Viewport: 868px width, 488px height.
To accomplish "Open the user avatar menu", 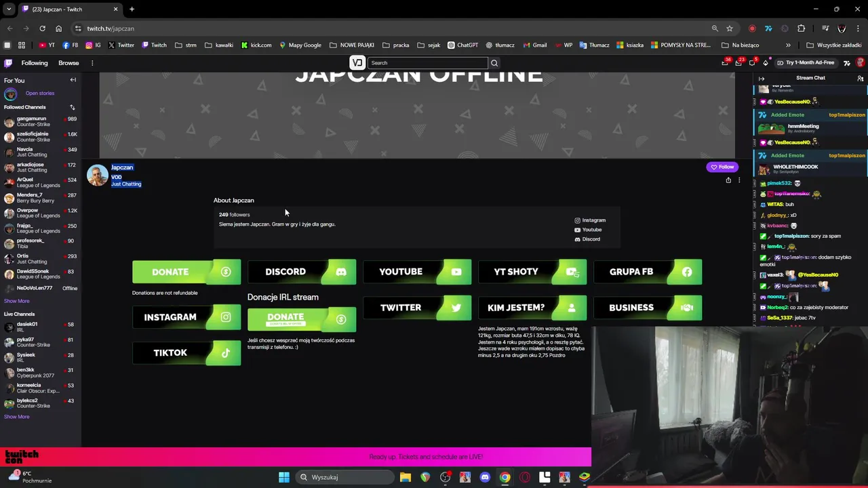I will coord(861,63).
